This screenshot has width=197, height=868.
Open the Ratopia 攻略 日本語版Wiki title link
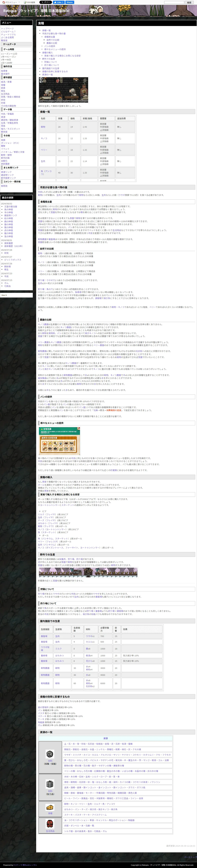[36, 11]
